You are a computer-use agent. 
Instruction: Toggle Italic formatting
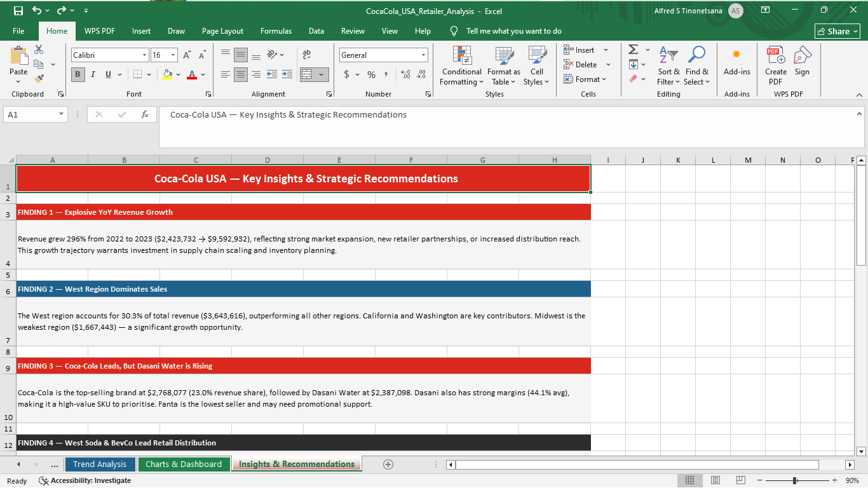93,74
